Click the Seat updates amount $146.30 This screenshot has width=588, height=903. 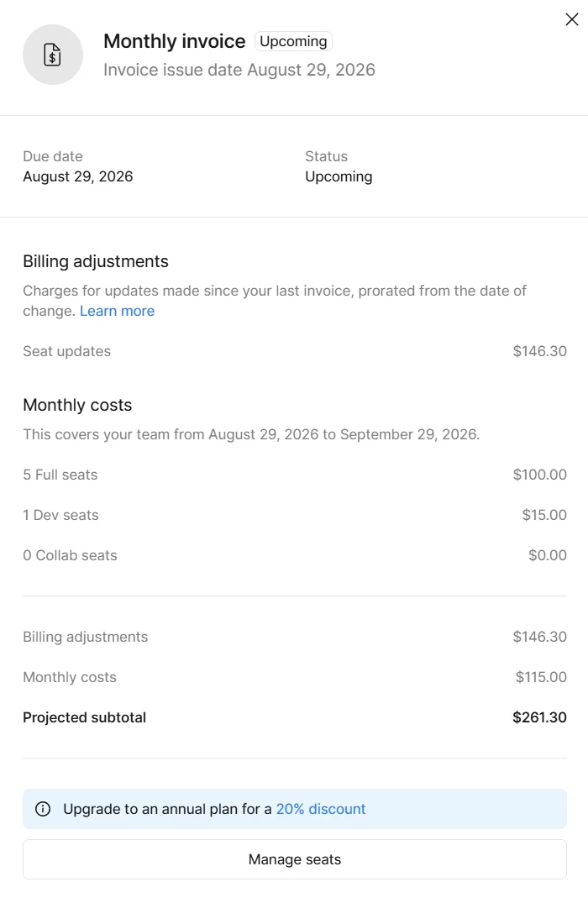tap(539, 351)
